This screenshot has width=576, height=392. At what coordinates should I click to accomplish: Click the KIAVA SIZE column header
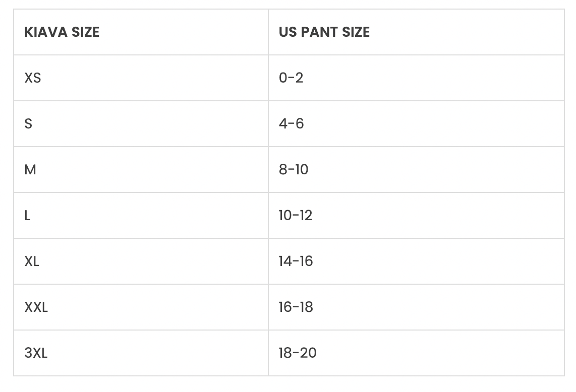(x=62, y=32)
